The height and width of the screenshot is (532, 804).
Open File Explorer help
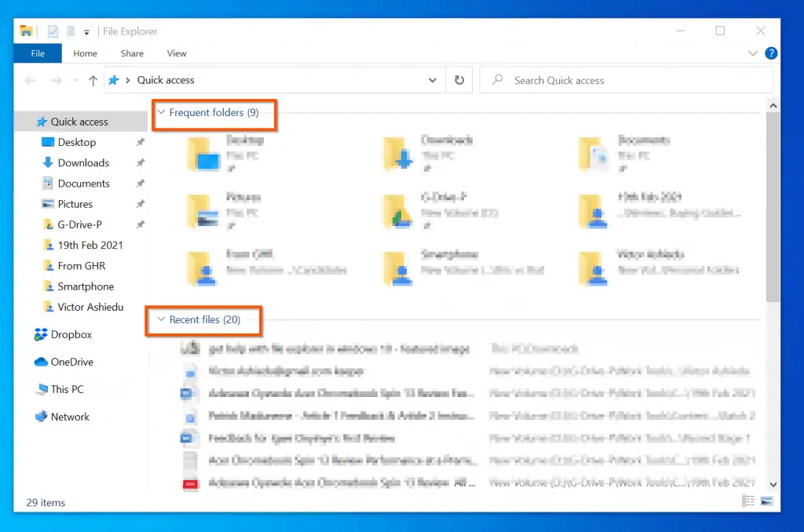(x=771, y=53)
